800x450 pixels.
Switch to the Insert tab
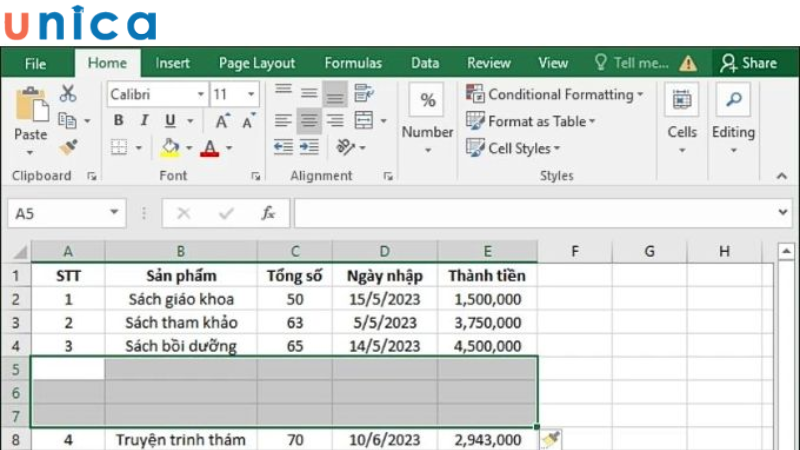click(x=172, y=63)
